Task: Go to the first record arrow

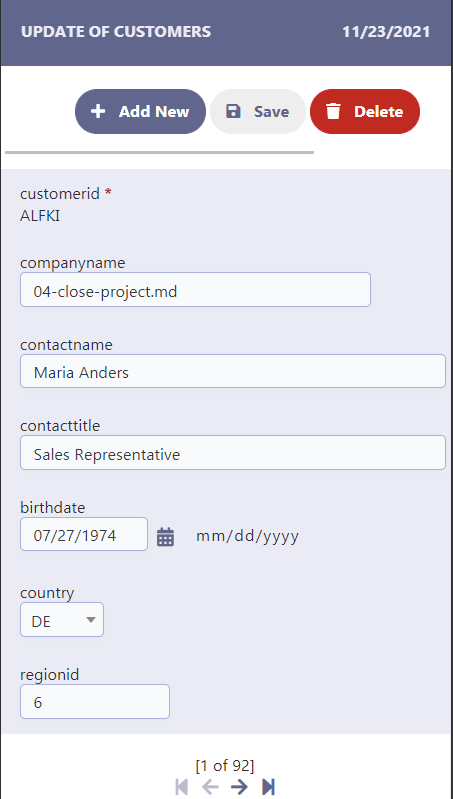Action: coord(181,787)
